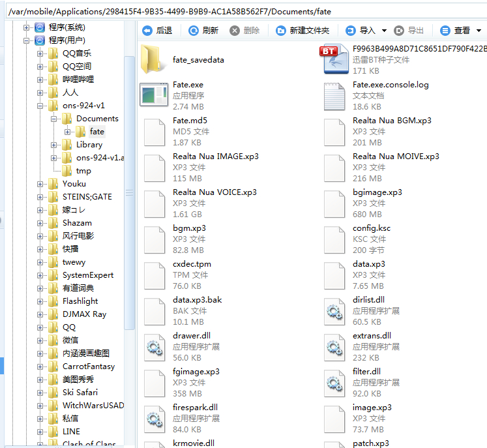Select the data.xp3.bak file icon
This screenshot has height=448, width=487.
[x=155, y=312]
